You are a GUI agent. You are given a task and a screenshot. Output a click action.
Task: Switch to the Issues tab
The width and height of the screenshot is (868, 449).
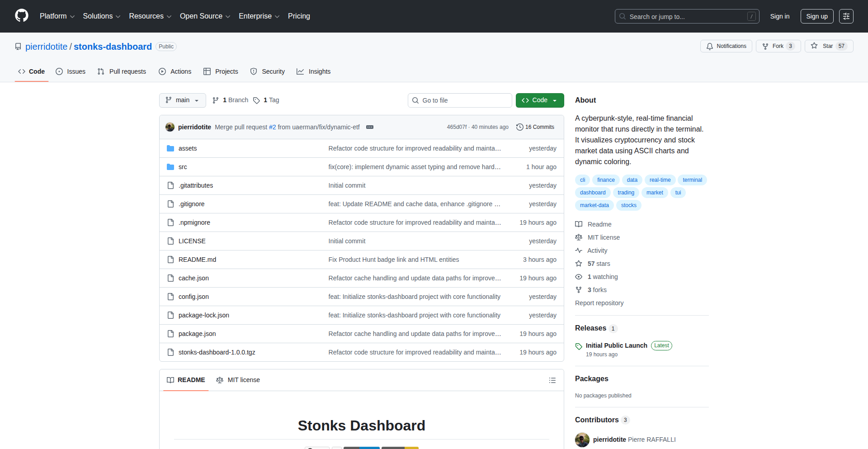click(71, 71)
